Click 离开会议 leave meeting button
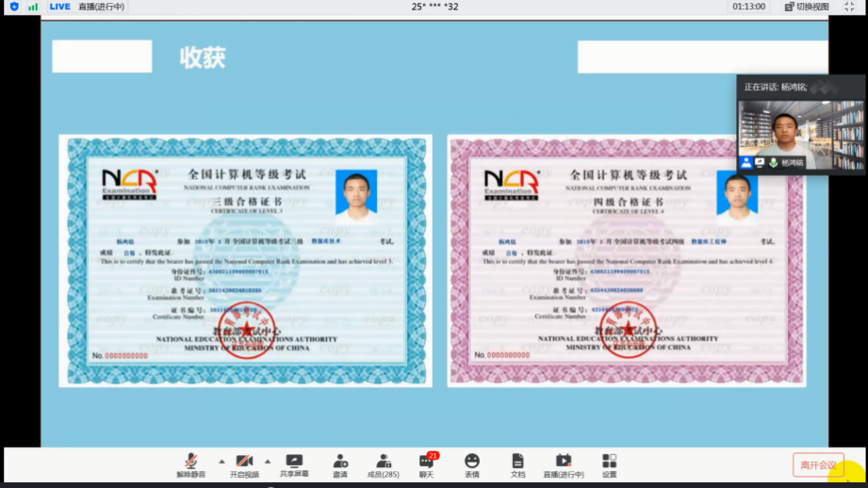The image size is (868, 488). tap(818, 465)
